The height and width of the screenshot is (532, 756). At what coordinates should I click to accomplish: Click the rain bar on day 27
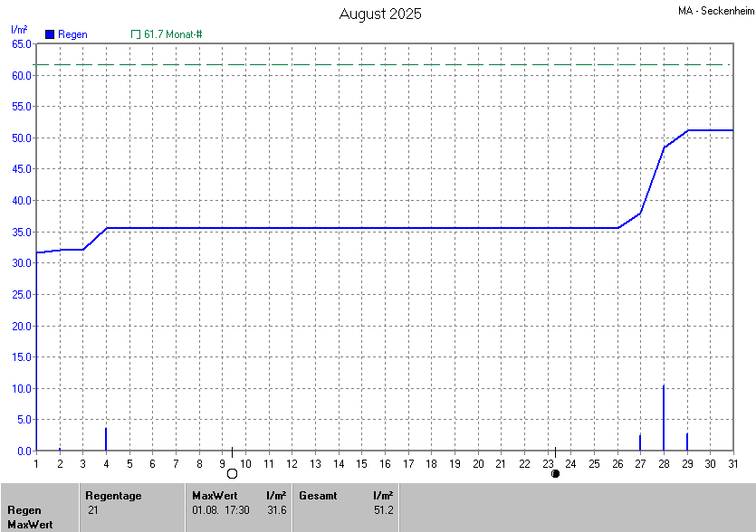pyautogui.click(x=640, y=442)
